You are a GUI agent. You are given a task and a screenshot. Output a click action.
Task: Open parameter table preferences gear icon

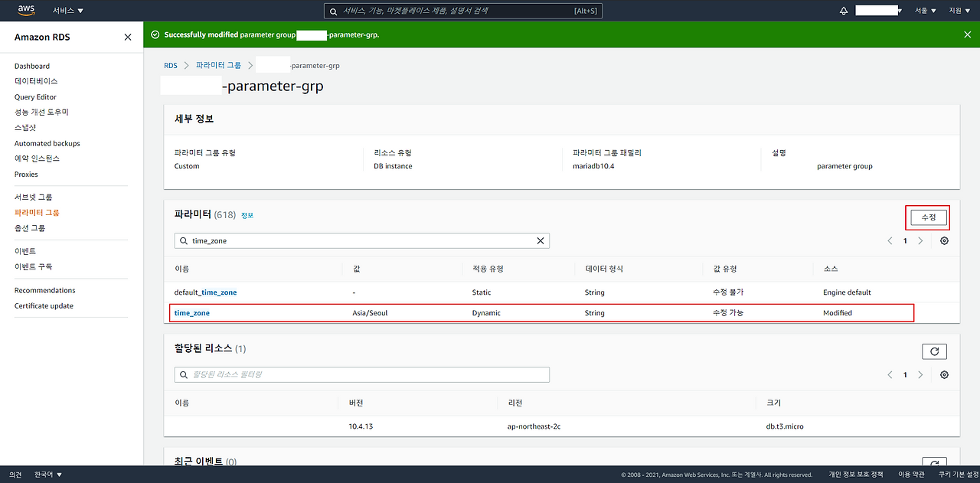point(943,240)
